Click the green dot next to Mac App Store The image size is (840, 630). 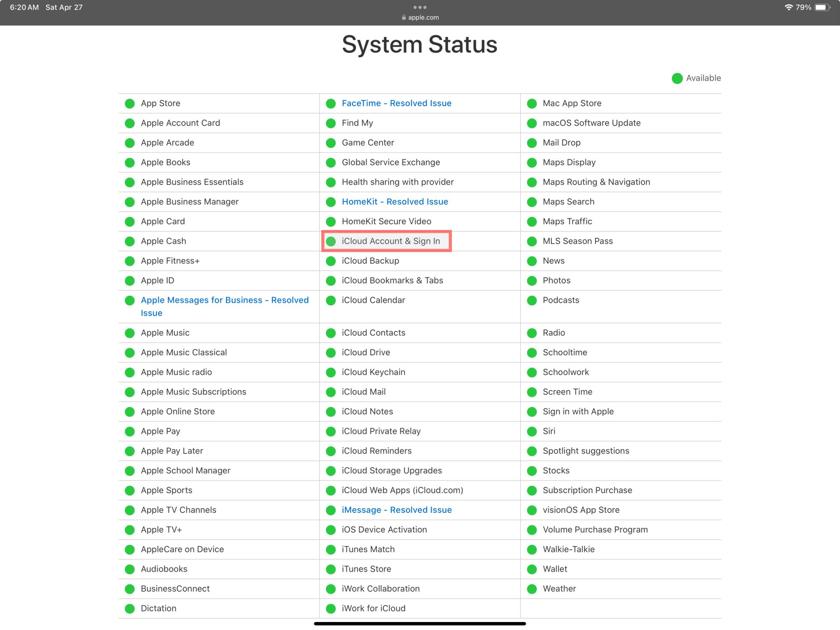[x=532, y=103]
